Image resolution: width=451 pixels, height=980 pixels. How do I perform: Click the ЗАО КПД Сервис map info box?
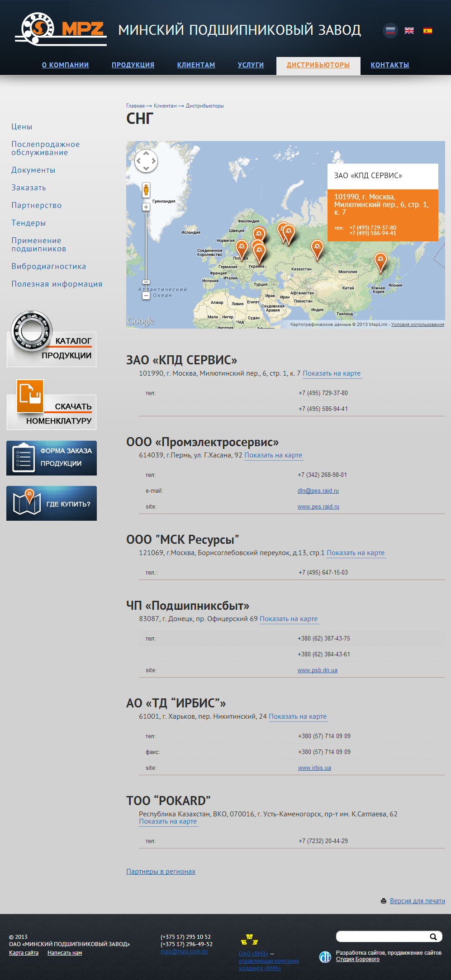point(383,202)
